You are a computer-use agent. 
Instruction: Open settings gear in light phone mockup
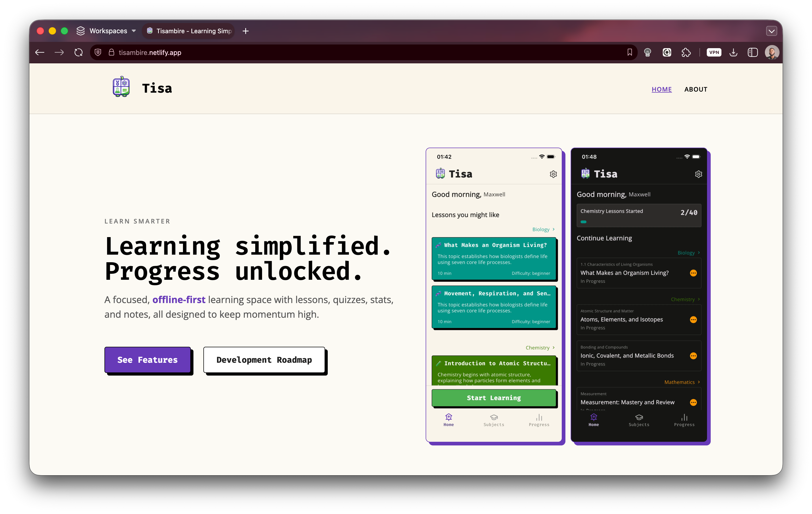pos(553,174)
